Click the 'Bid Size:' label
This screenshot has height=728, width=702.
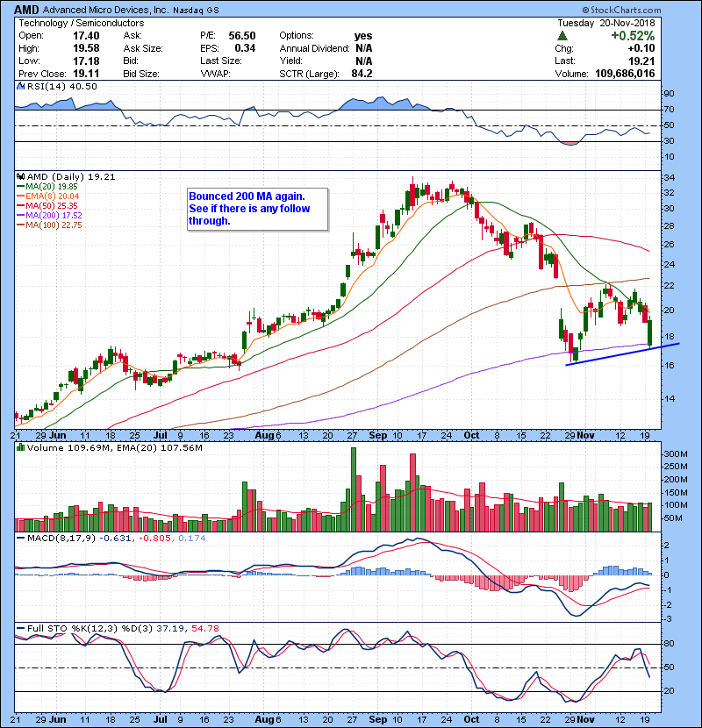(141, 74)
